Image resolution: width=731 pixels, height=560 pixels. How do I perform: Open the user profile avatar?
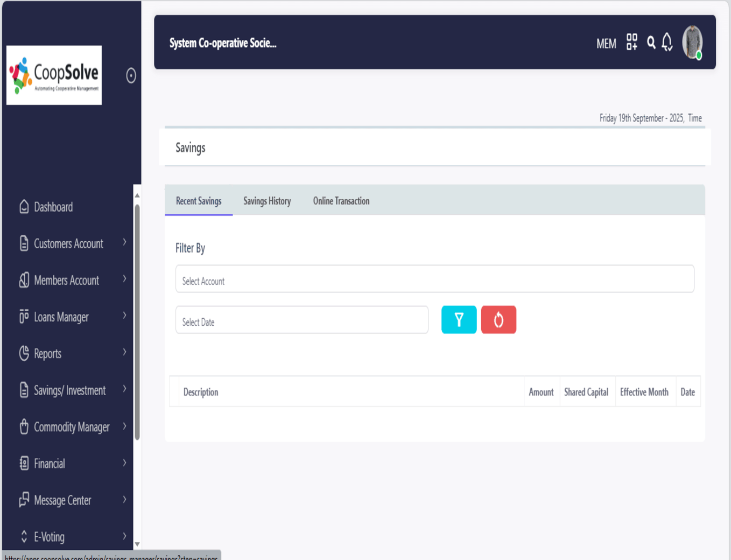click(692, 42)
